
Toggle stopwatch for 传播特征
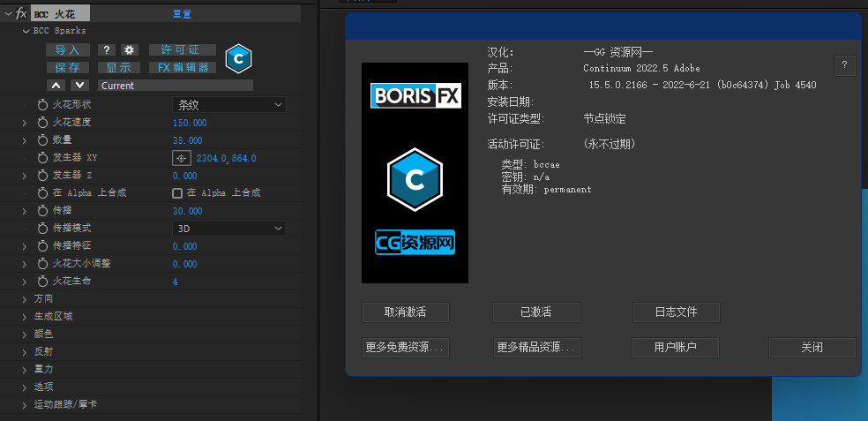coord(42,246)
